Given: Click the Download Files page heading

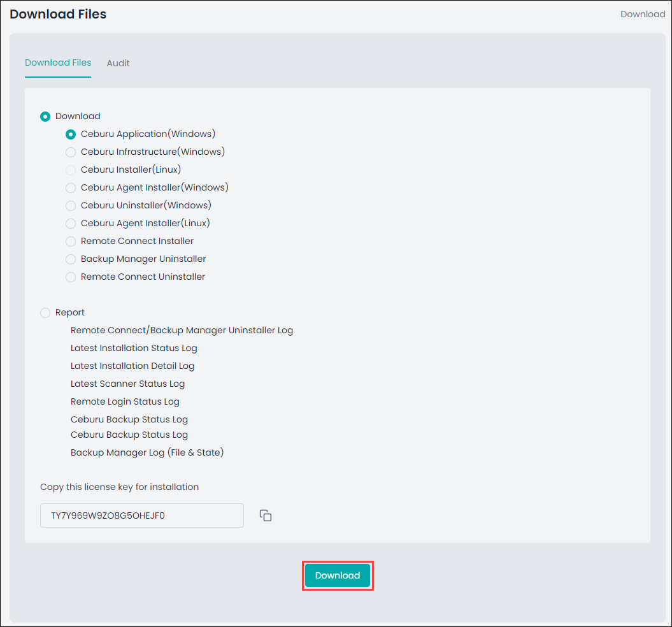Looking at the screenshot, I should tap(58, 14).
